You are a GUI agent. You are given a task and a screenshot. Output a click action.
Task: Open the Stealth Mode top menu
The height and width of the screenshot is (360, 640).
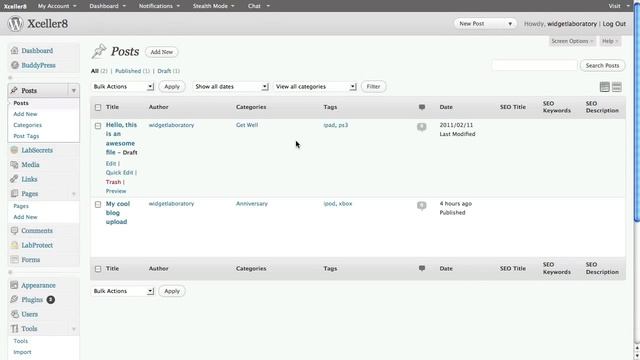tap(213, 6)
